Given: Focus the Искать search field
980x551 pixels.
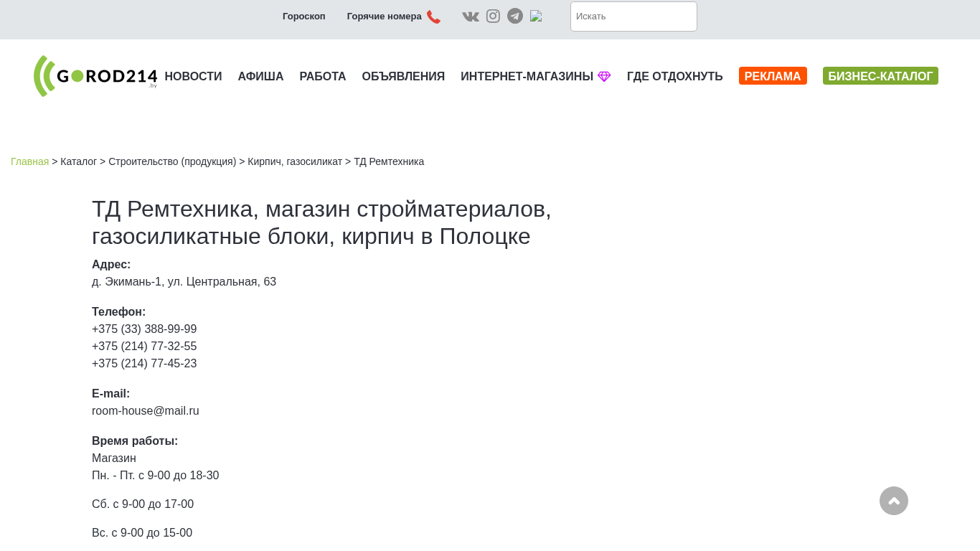Looking at the screenshot, I should pyautogui.click(x=633, y=17).
